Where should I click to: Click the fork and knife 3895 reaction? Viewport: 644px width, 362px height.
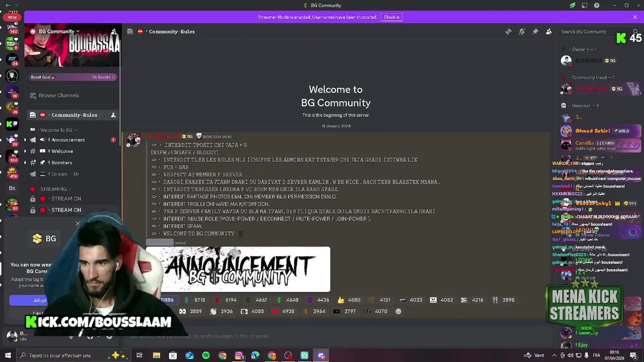[503, 300]
